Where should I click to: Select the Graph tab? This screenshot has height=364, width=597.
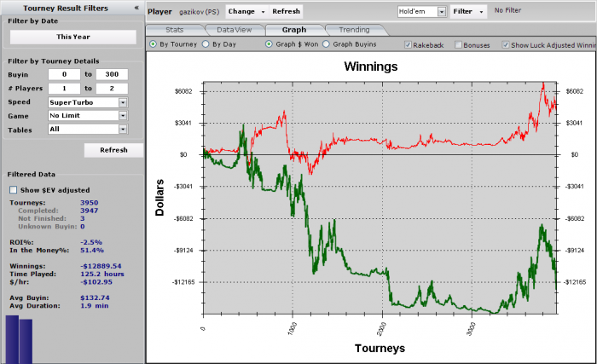click(x=294, y=30)
